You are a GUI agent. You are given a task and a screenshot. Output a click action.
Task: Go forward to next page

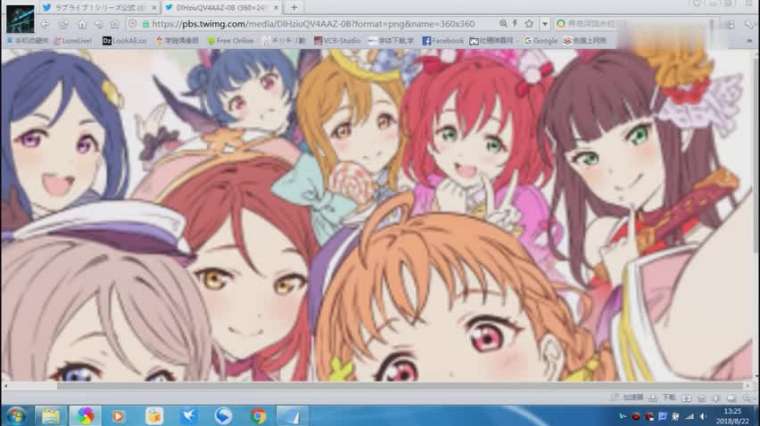tap(63, 24)
